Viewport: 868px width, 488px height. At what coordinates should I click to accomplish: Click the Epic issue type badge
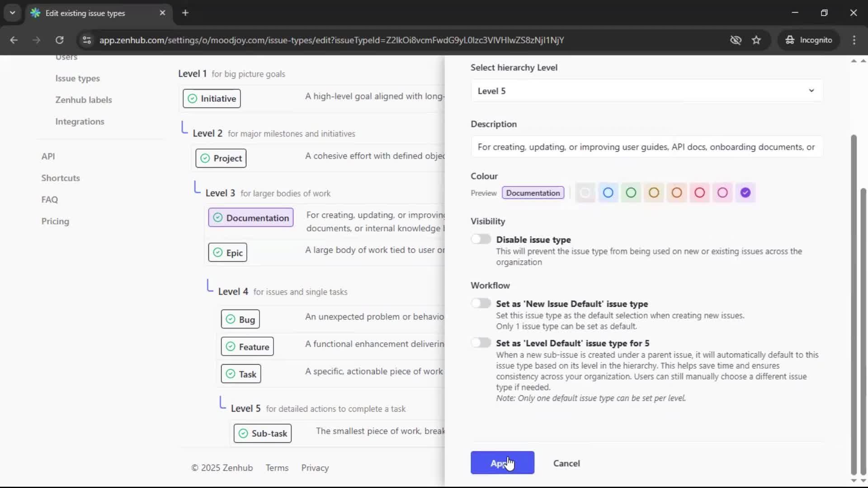227,252
